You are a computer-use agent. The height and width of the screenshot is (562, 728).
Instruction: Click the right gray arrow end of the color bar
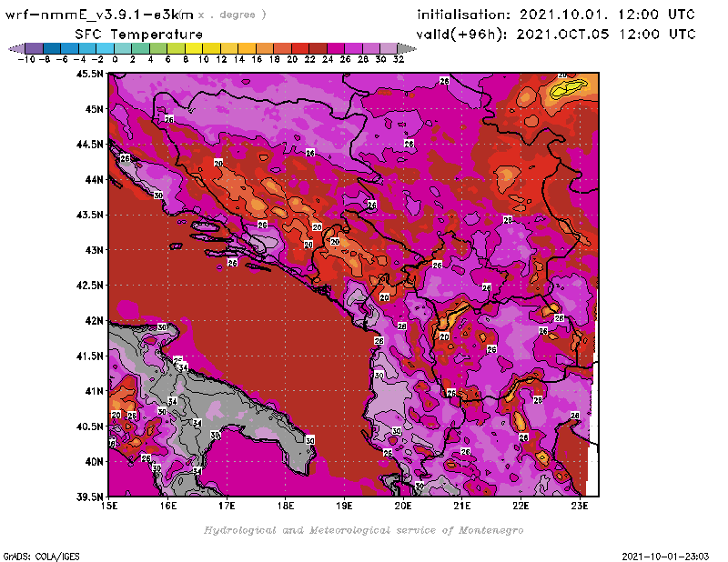point(407,47)
